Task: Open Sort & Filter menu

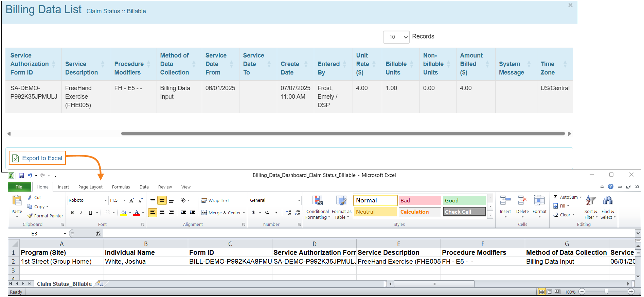Action: click(x=591, y=208)
